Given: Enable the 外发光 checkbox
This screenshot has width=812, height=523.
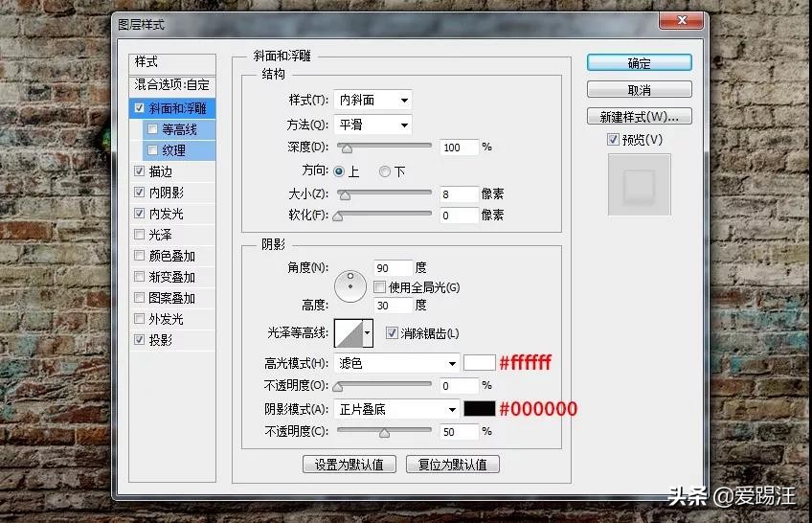Looking at the screenshot, I should pos(139,318).
